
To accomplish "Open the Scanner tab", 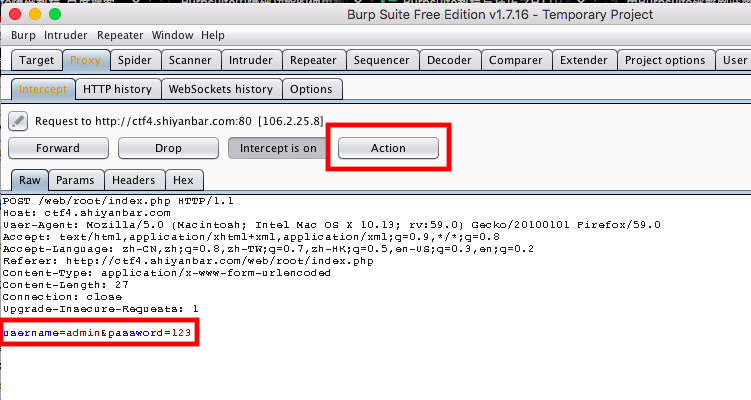I will [190, 60].
